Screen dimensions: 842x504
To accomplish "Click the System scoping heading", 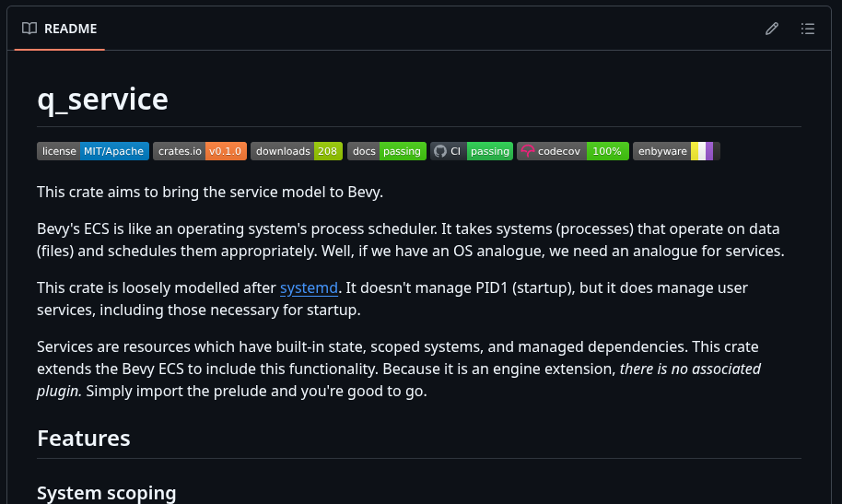I will (106, 493).
